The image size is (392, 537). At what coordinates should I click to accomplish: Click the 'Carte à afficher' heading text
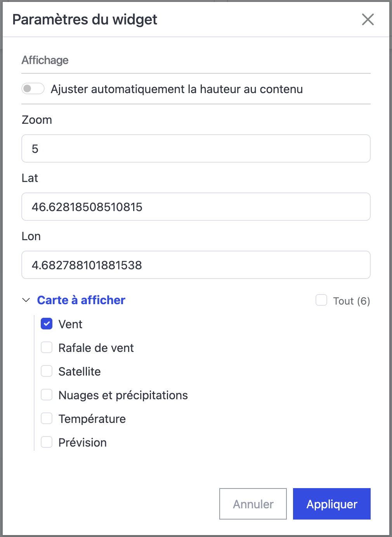[x=81, y=300]
